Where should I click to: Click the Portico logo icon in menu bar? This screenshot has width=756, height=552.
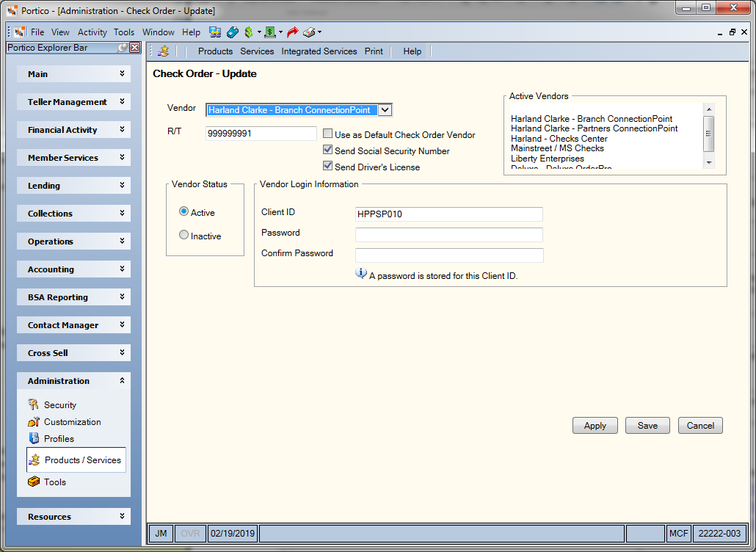[19, 32]
